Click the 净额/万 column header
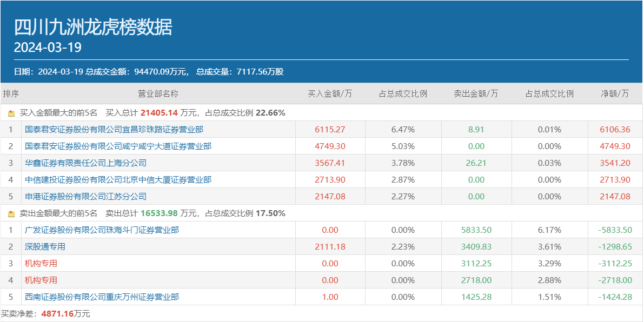 (615, 94)
